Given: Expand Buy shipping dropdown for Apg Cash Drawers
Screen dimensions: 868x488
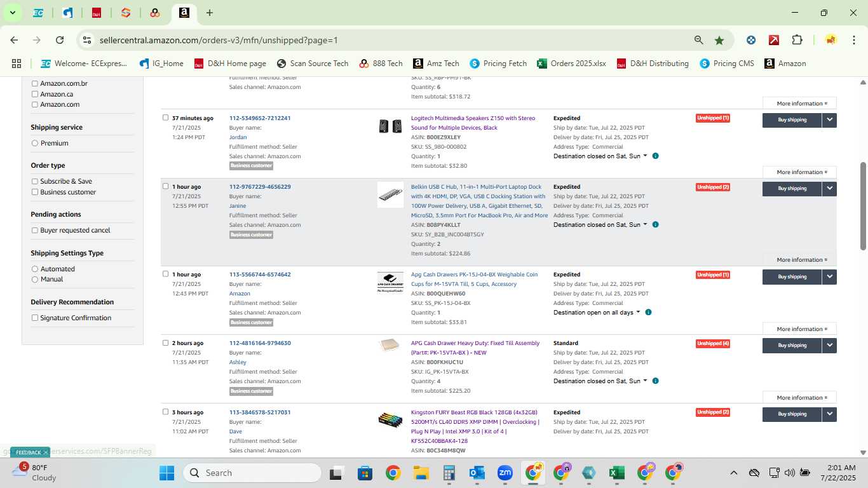Looking at the screenshot, I should [x=829, y=277].
